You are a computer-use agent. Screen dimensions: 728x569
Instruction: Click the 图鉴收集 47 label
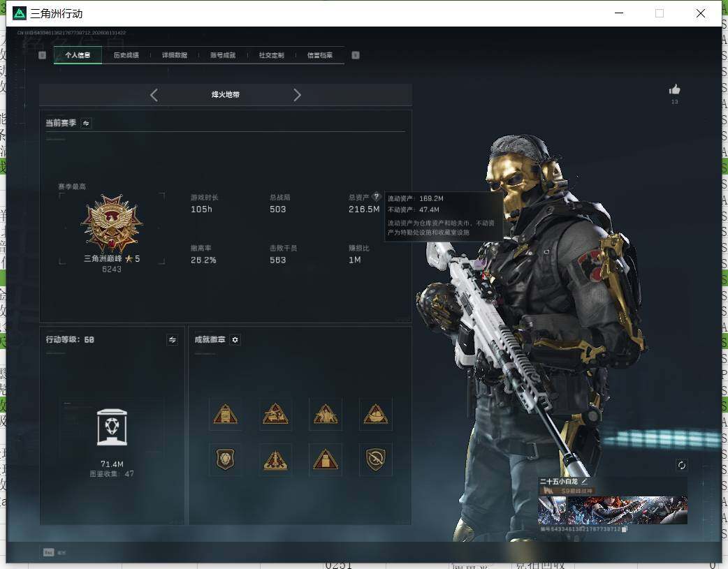point(112,474)
